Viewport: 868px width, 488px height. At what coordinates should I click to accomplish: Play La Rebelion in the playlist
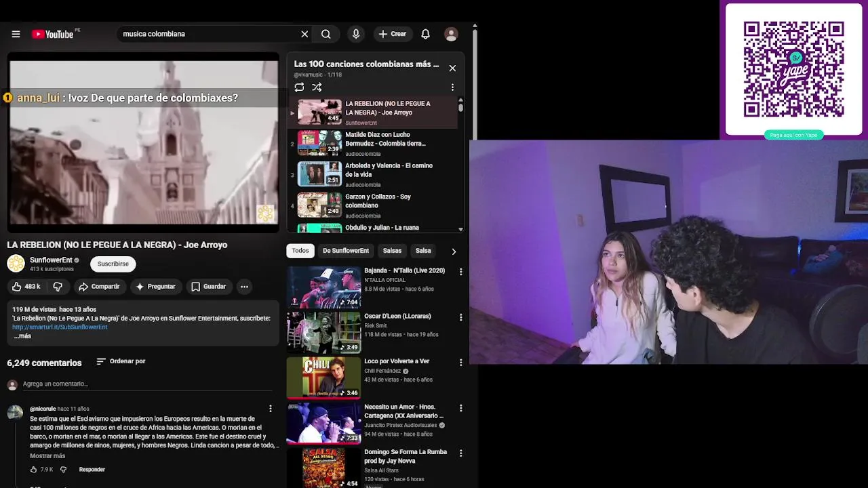pos(372,113)
